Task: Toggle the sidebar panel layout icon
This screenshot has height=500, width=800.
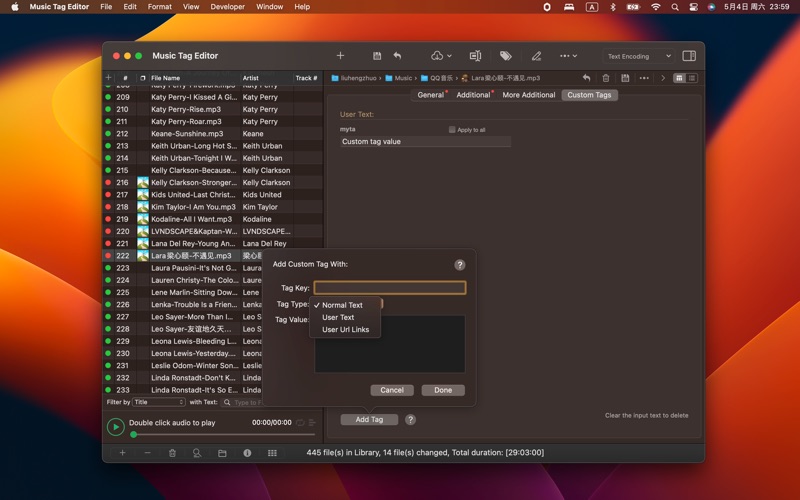Action: tap(689, 56)
